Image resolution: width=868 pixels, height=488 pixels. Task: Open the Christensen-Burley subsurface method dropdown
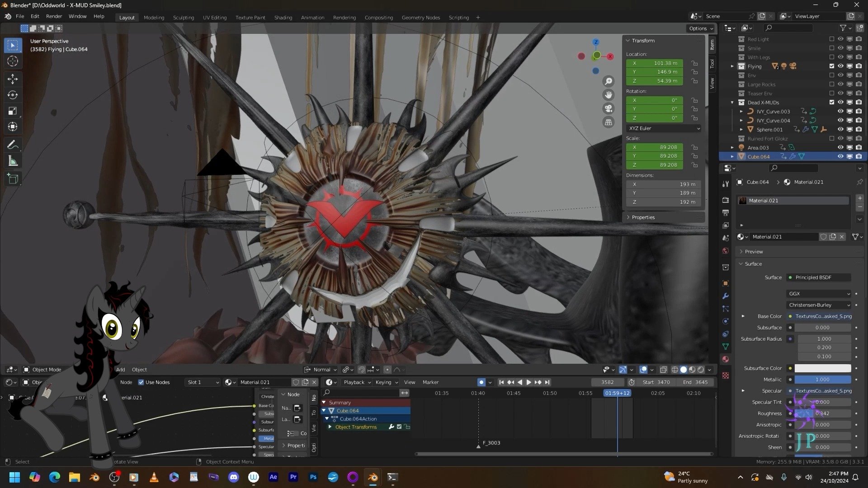tap(819, 305)
